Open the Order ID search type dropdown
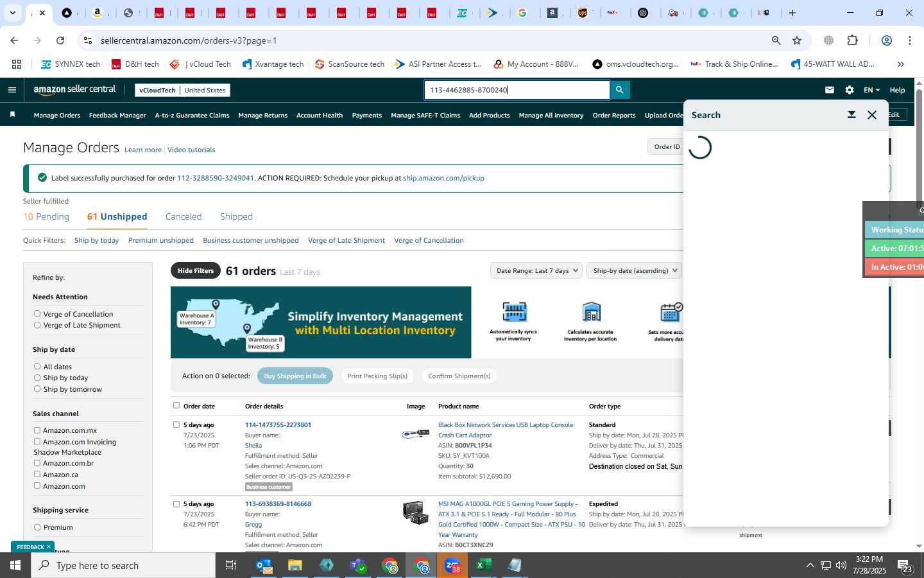Viewport: 924px width, 578px height. [665, 146]
